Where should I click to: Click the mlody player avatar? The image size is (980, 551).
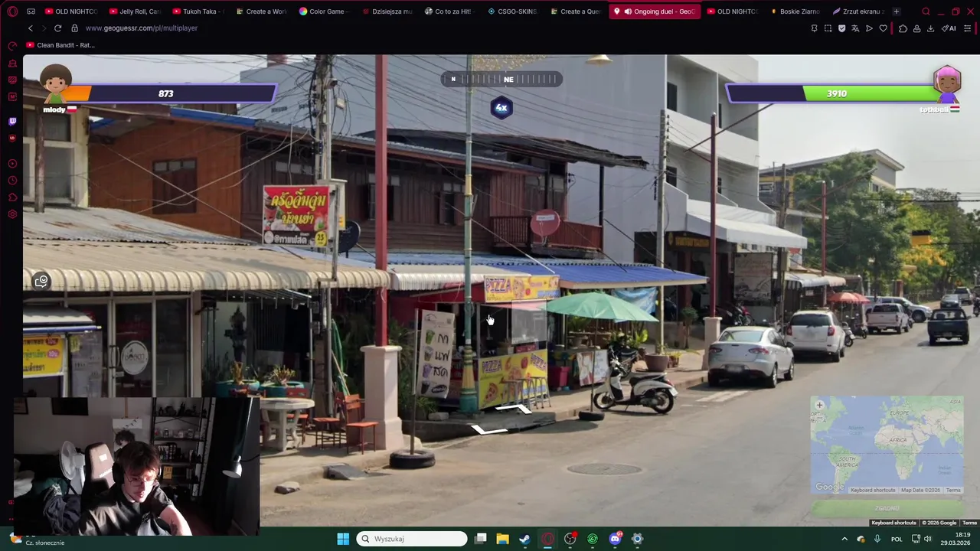click(x=56, y=83)
